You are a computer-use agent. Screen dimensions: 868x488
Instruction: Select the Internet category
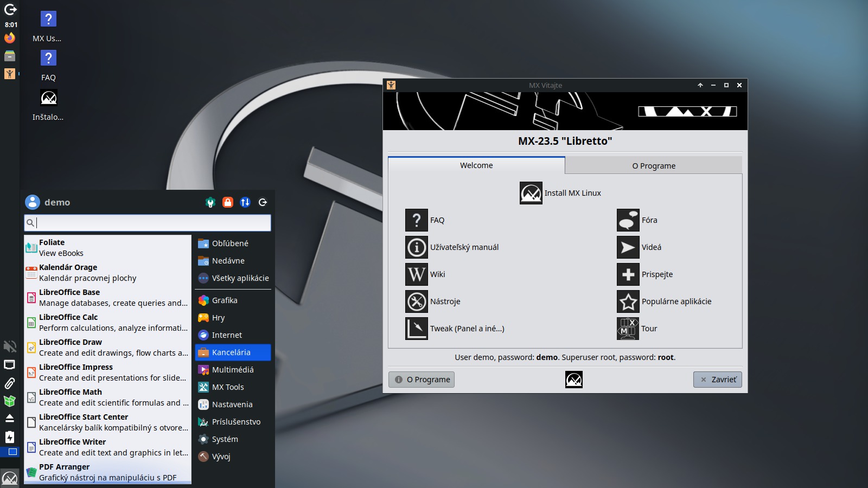point(233,335)
